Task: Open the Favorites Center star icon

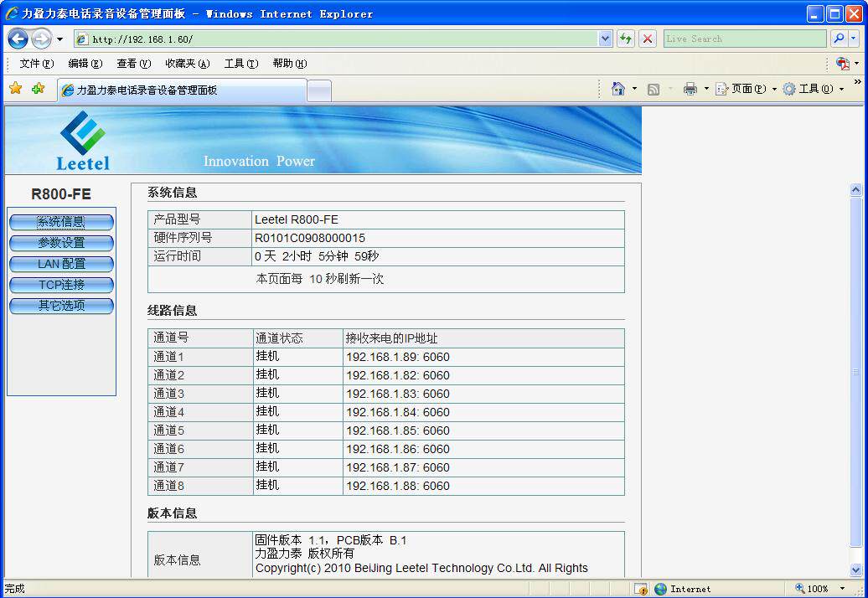Action: [15, 88]
